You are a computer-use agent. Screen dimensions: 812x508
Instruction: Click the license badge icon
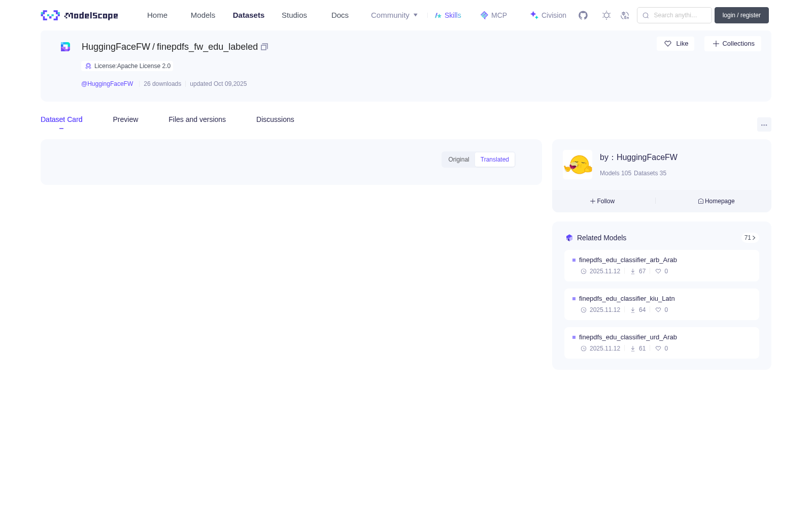click(88, 66)
